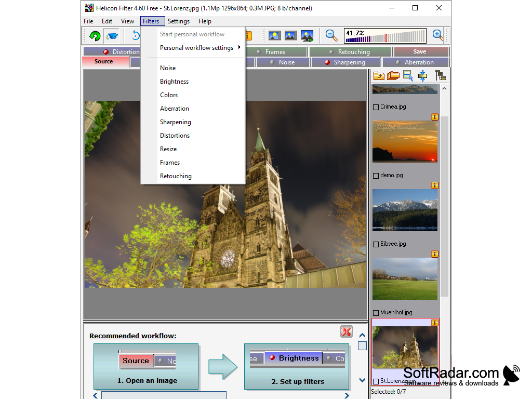Choose Frames from Filters menu item

[170, 163]
